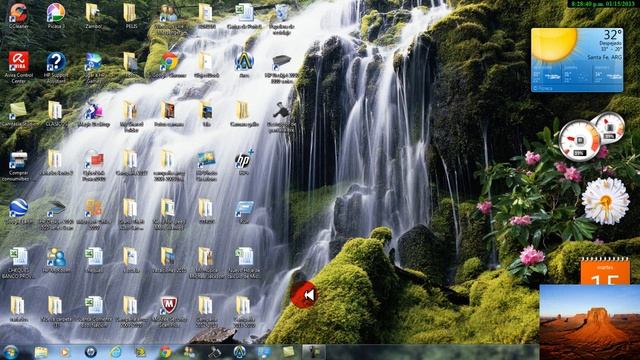Open Internet Explorer from the taskbar
The height and width of the screenshot is (360, 640).
(116, 352)
